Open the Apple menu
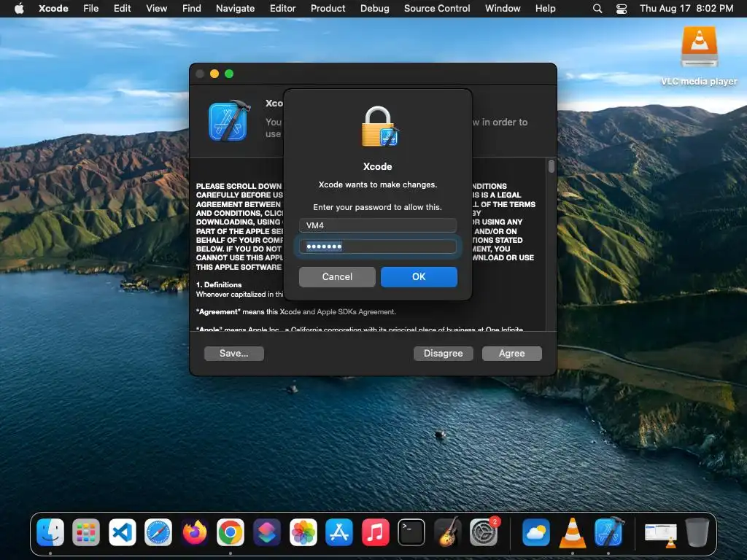 pos(19,9)
